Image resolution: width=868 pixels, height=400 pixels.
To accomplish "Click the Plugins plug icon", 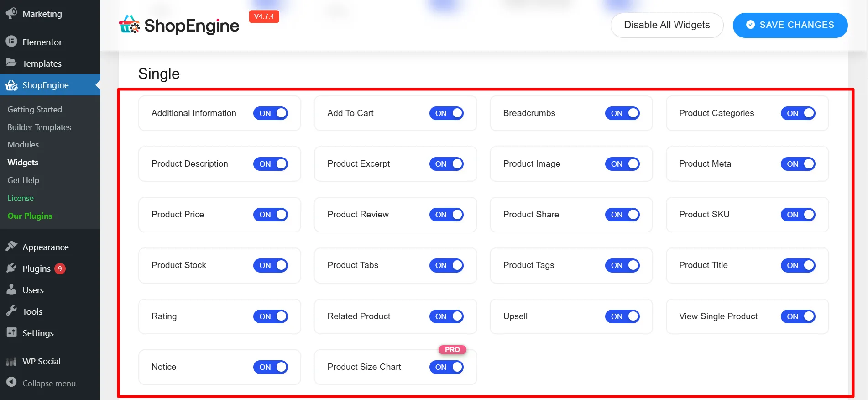I will [x=11, y=268].
